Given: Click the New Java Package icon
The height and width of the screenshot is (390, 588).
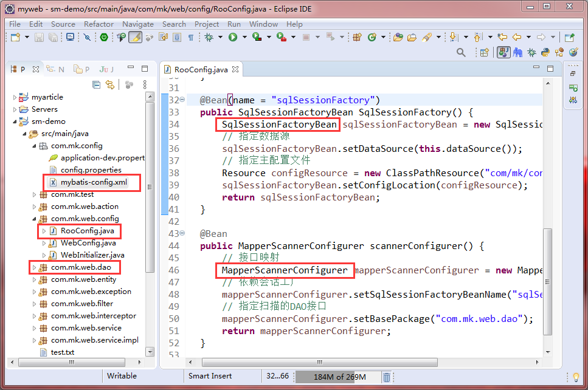Looking at the screenshot, I should pos(357,37).
